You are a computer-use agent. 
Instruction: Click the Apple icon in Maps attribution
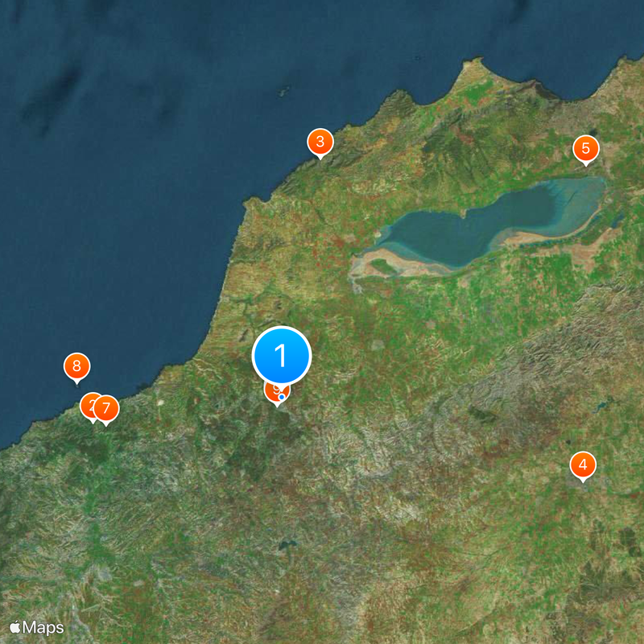point(15,625)
